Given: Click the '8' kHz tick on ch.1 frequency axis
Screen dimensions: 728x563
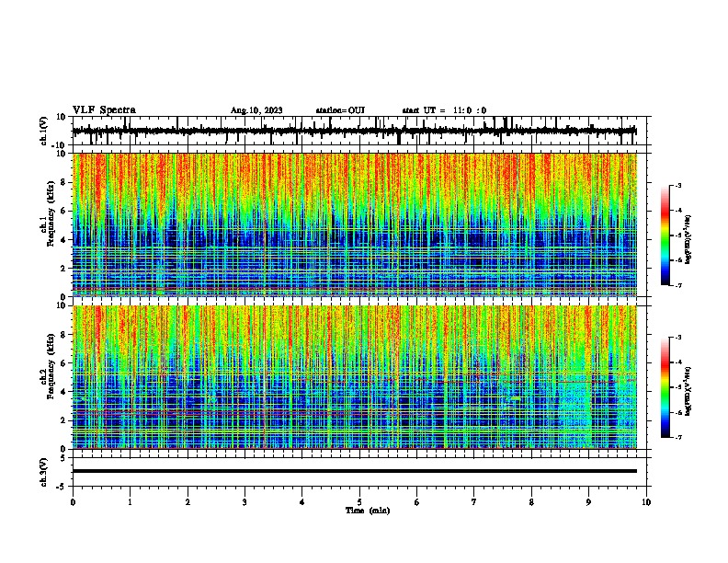Looking at the screenshot, I should point(63,182).
